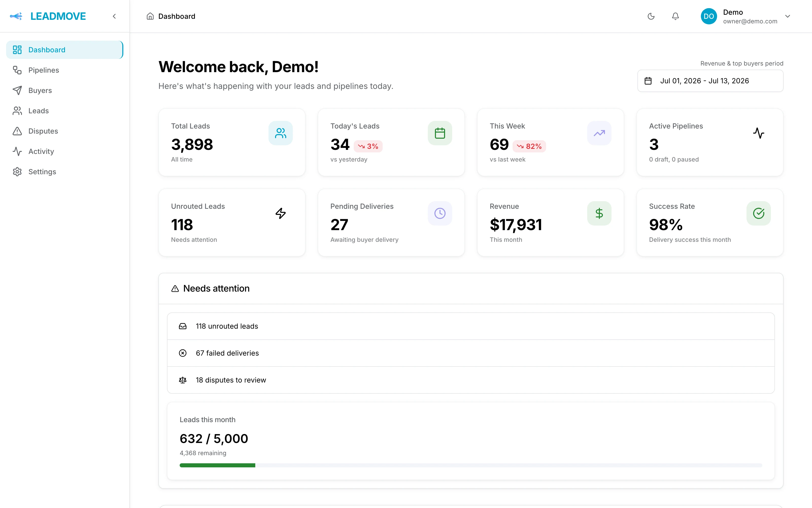The height and width of the screenshot is (508, 812).
Task: Click the 3% decrease badge
Action: (368, 146)
